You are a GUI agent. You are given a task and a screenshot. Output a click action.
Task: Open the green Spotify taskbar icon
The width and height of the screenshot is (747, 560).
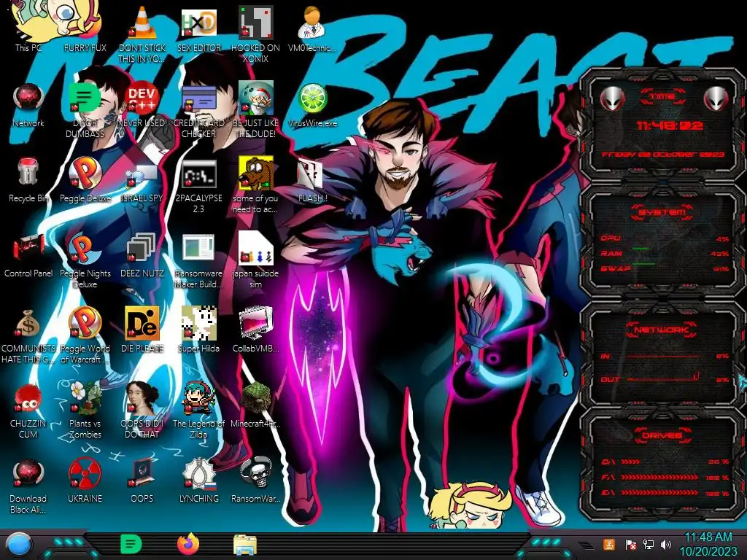tap(131, 544)
